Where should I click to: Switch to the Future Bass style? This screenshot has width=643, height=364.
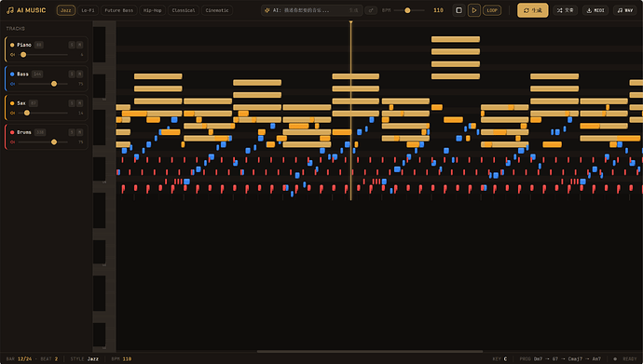click(x=119, y=10)
